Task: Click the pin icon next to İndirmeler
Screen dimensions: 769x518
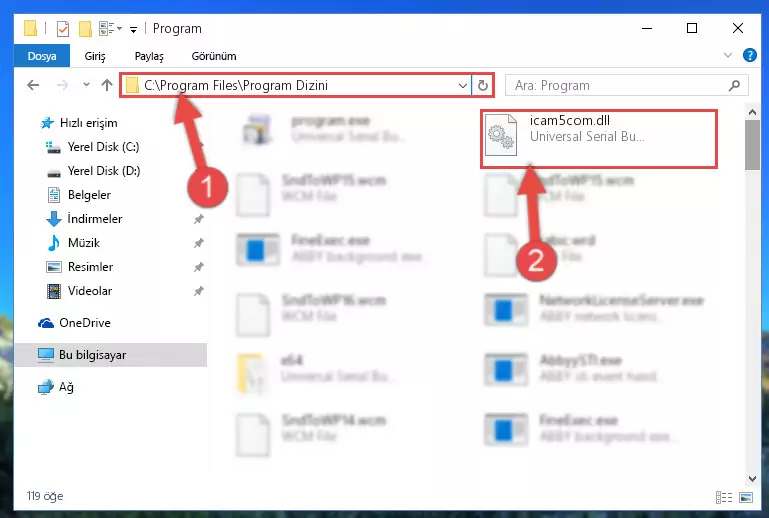Action: [x=198, y=219]
